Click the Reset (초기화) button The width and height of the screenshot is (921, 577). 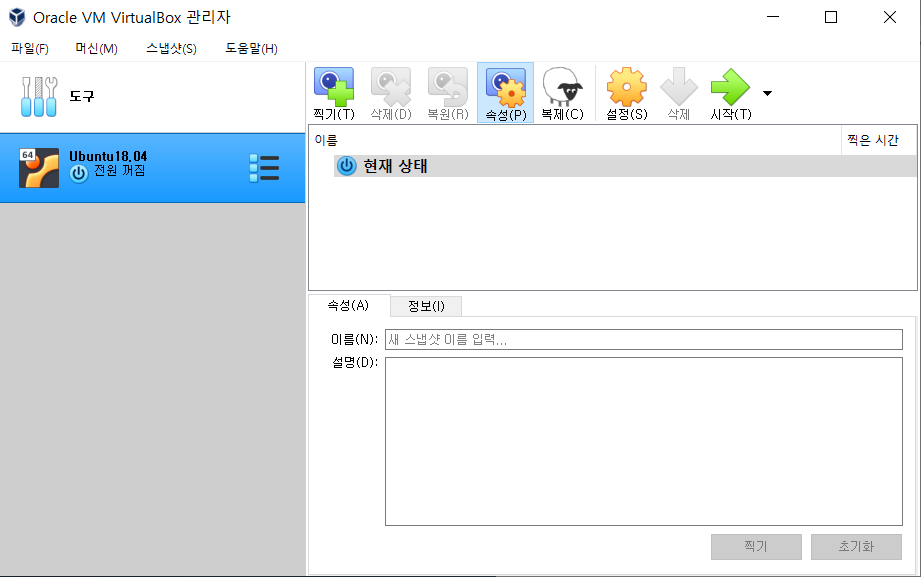[x=856, y=546]
